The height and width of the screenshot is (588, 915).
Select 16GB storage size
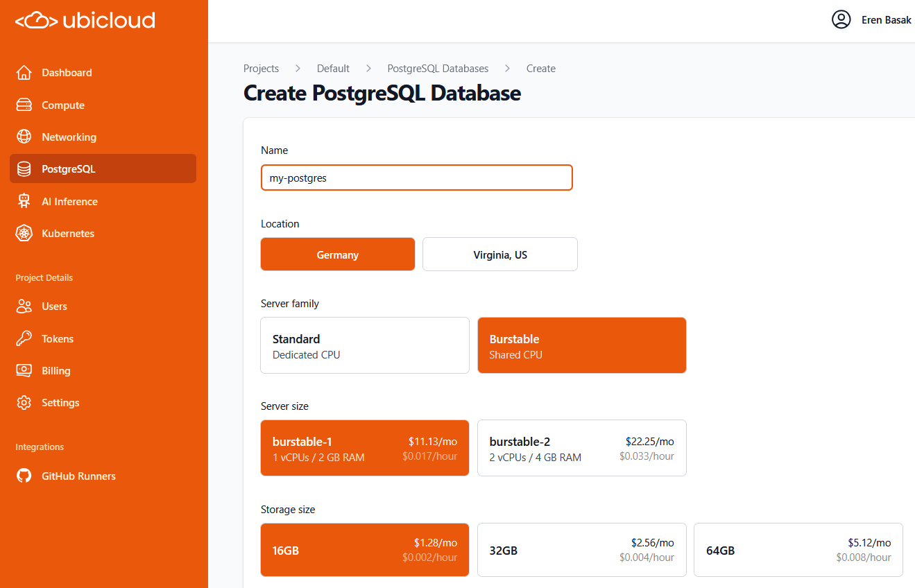(365, 550)
